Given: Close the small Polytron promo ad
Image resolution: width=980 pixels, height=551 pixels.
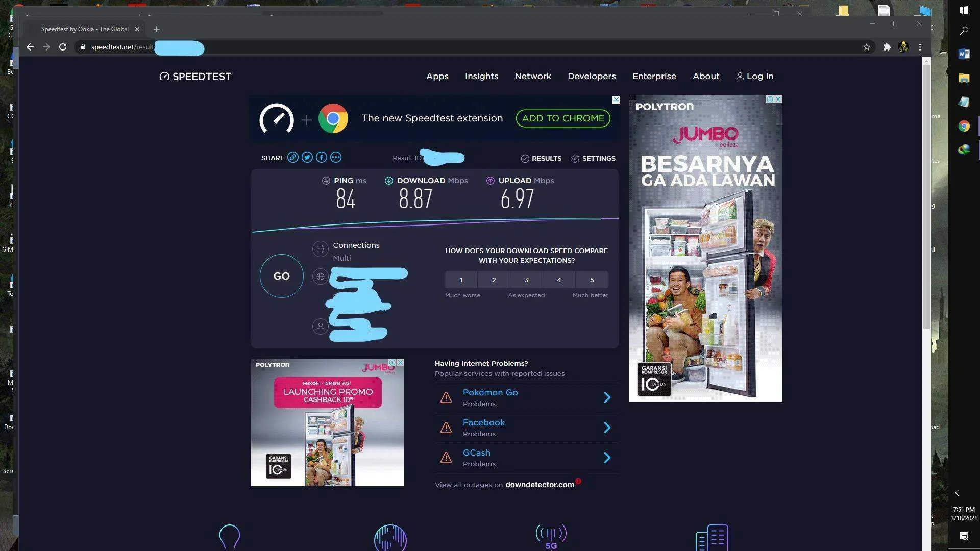Looking at the screenshot, I should [x=400, y=362].
